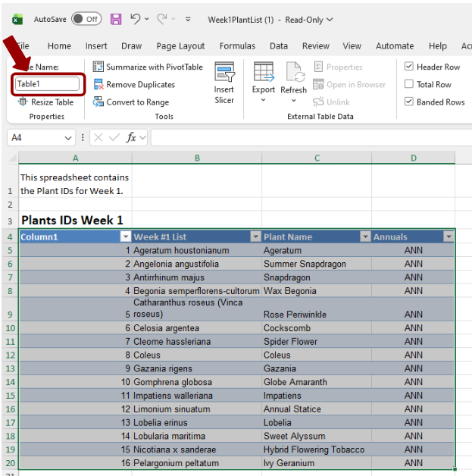Select column C header
The width and height of the screenshot is (472, 476).
pos(317,158)
